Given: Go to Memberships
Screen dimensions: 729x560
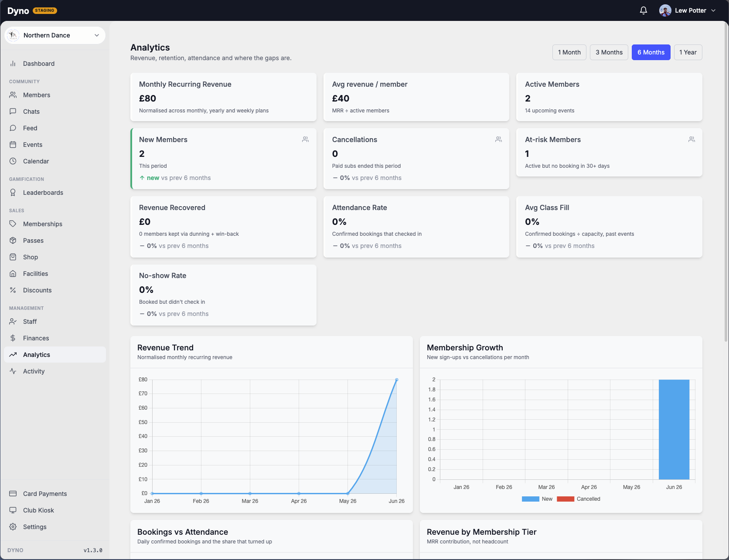Looking at the screenshot, I should tap(55, 224).
